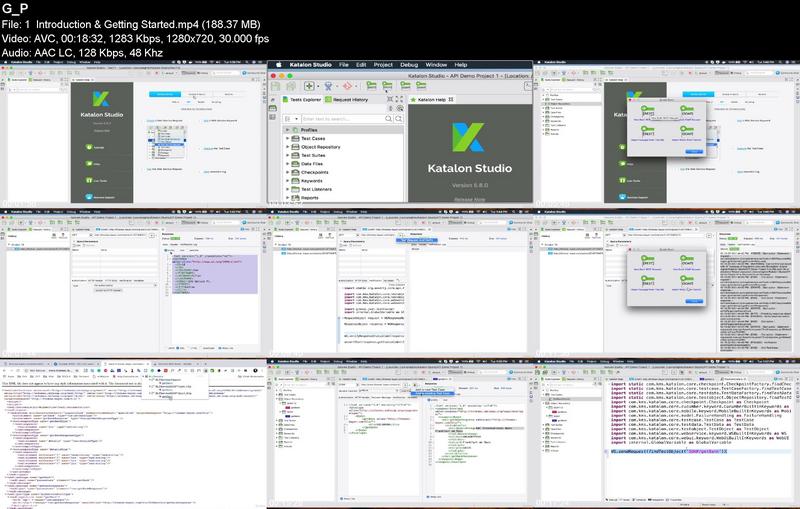This screenshot has height=509, width=800.
Task: Click the large Katalon Studio K logo
Action: [x=468, y=138]
